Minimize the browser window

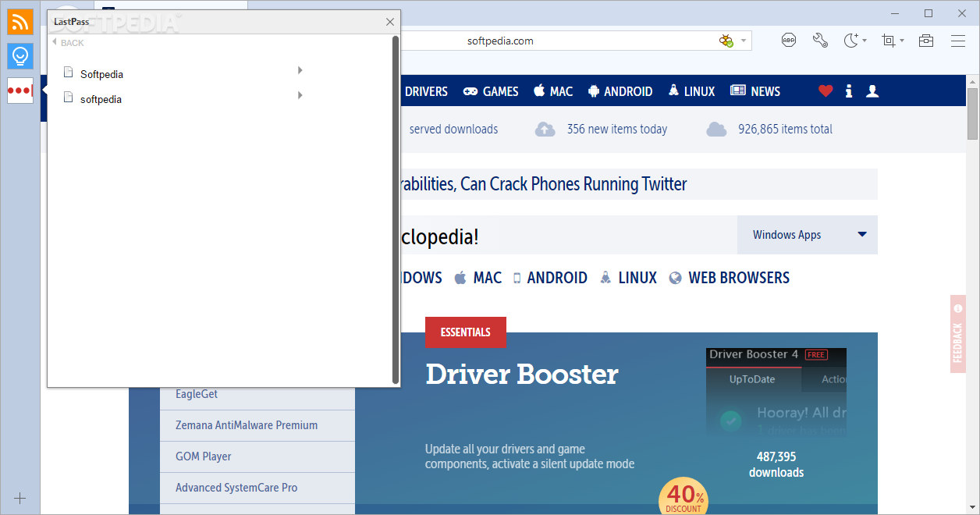tap(895, 13)
